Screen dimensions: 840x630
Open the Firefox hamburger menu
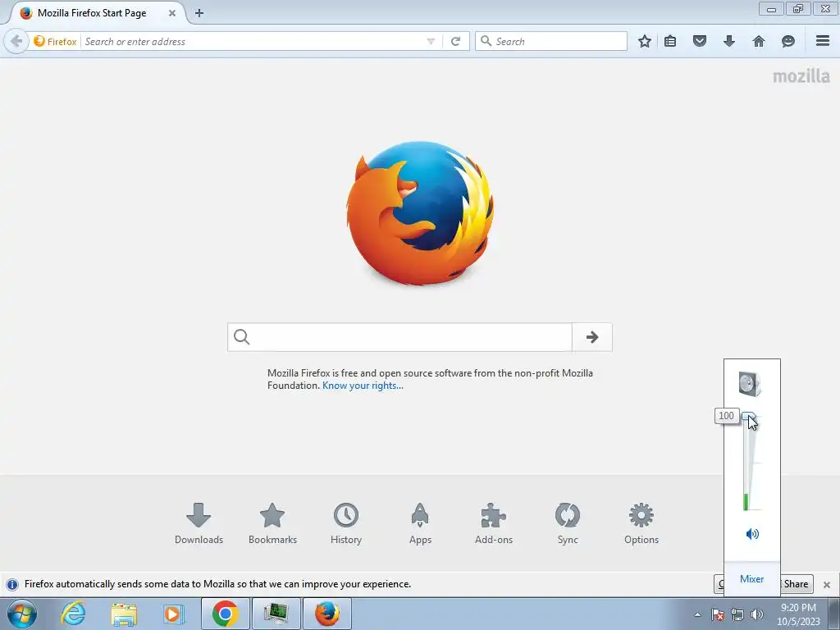tap(823, 41)
